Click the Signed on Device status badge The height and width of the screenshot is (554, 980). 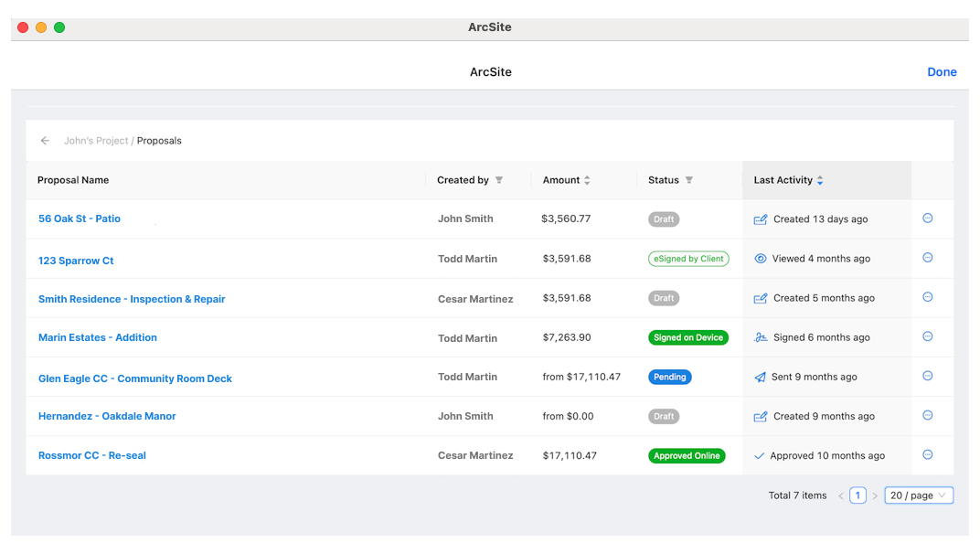(688, 337)
